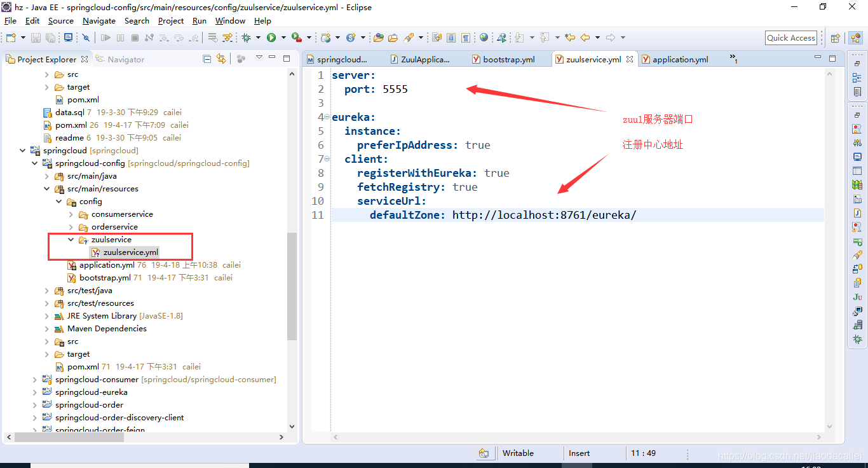Click the Quick Access field
Image resolution: width=868 pixels, height=468 pixels.
[791, 38]
